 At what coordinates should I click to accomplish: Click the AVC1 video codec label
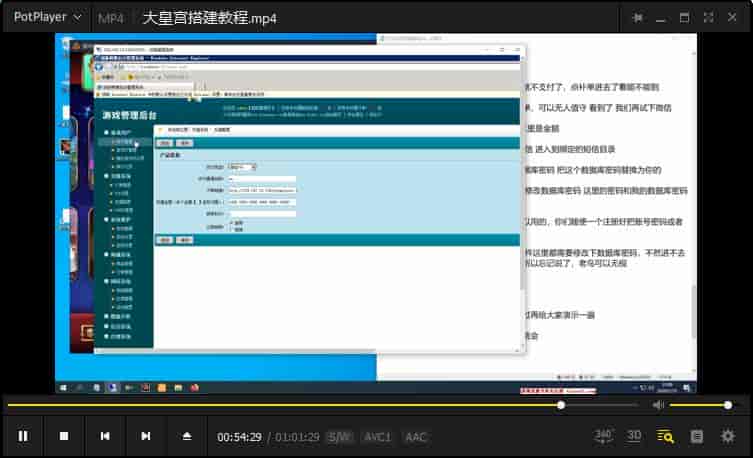[x=377, y=437]
